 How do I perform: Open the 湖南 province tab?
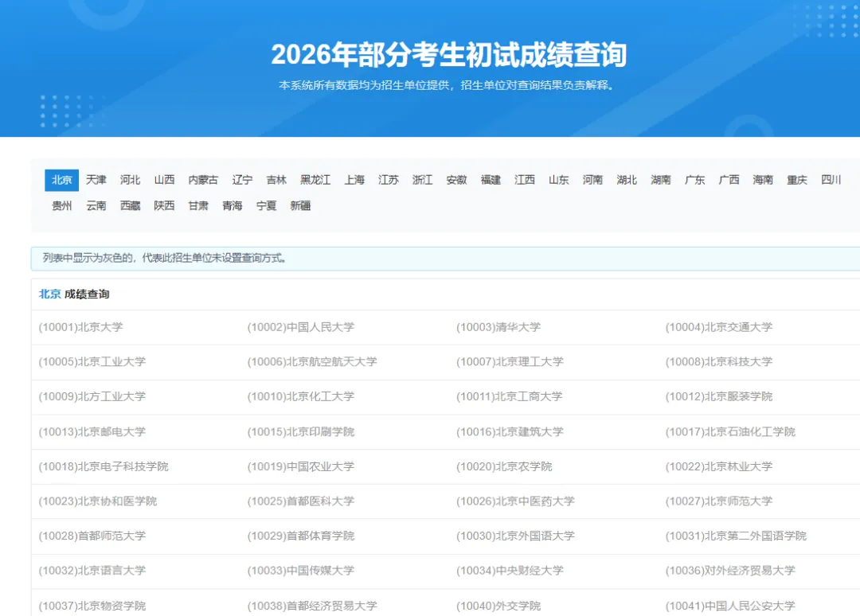tap(660, 180)
